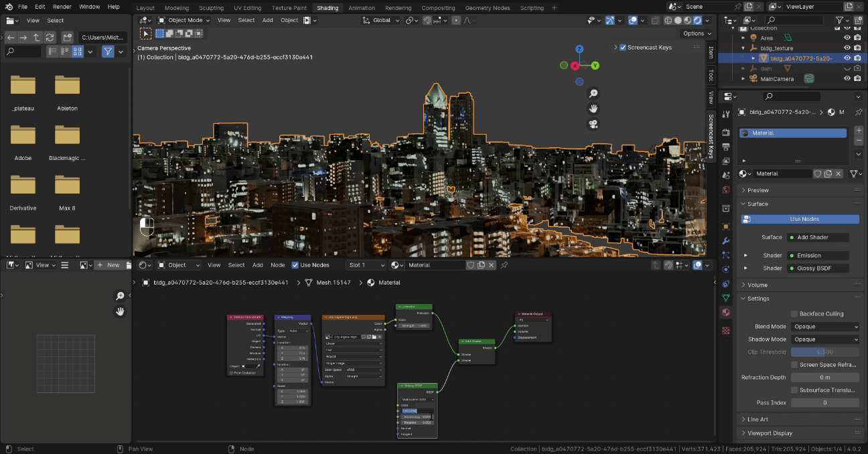The height and width of the screenshot is (454, 868).
Task: Open Object Mode dropdown
Action: tap(184, 20)
